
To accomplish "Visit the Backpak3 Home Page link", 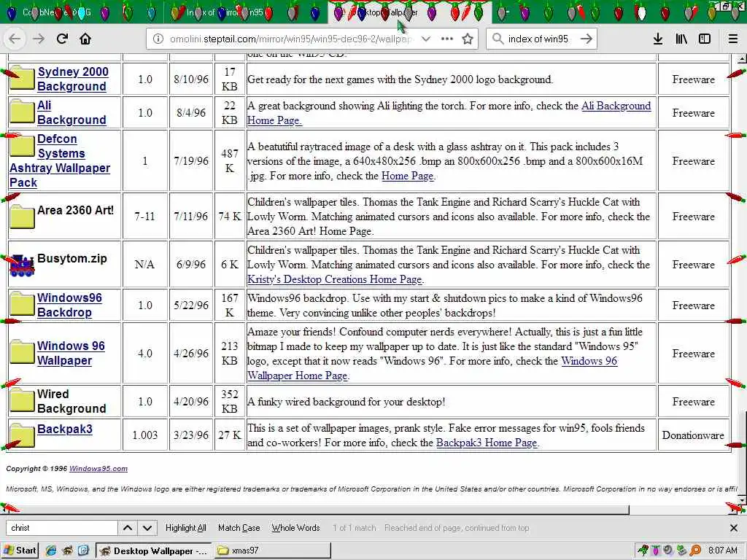I will point(487,443).
